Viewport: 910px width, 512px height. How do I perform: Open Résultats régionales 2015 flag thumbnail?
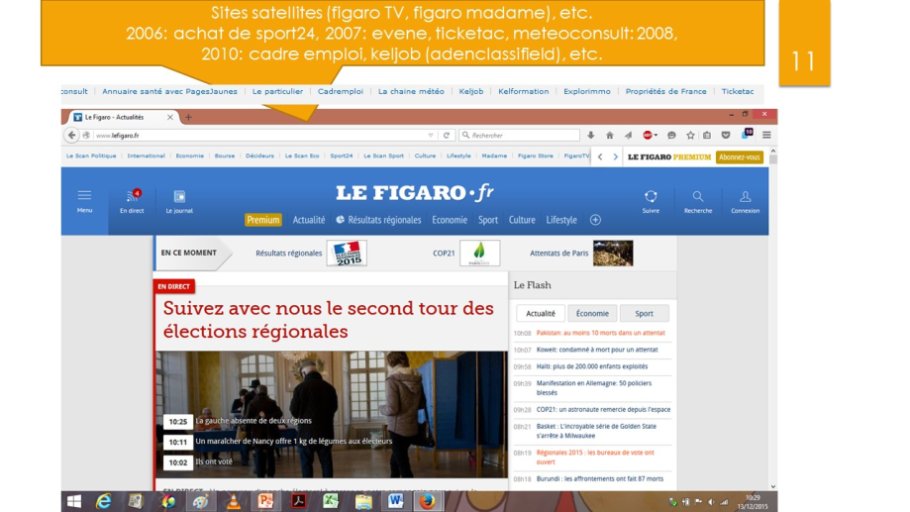346,253
